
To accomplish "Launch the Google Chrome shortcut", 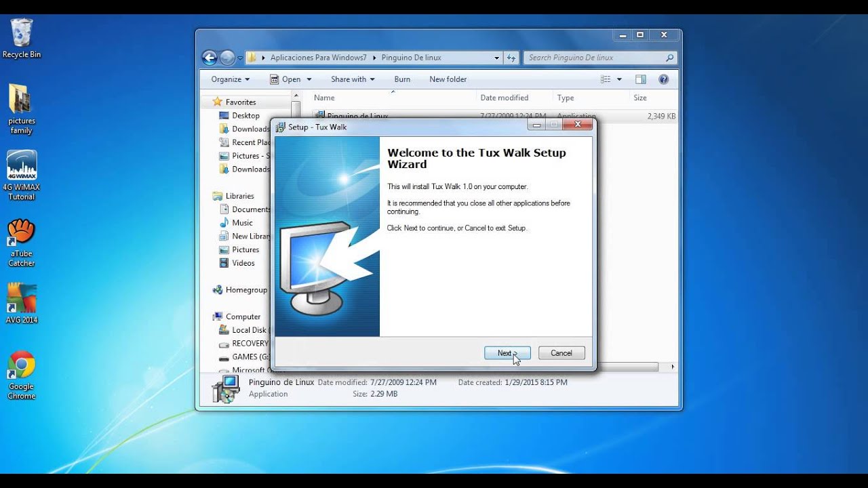I will tap(22, 375).
